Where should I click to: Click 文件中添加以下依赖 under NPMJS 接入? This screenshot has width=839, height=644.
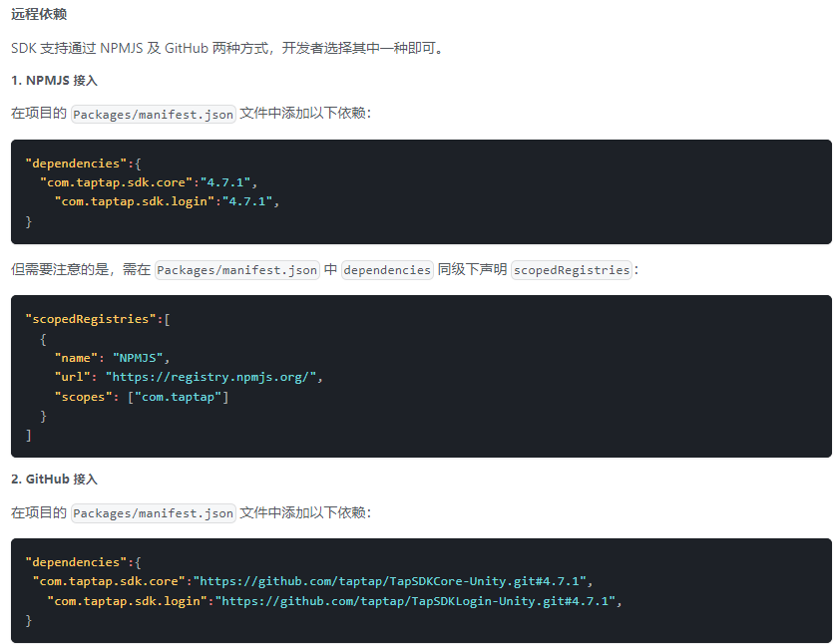click(x=305, y=114)
